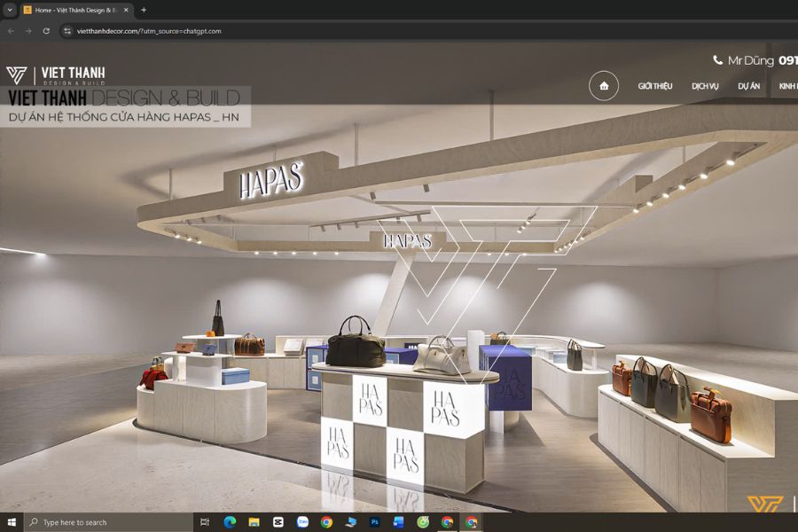Select the DỰ ÁN navigation item
Screen dimensions: 798x532
click(x=748, y=86)
